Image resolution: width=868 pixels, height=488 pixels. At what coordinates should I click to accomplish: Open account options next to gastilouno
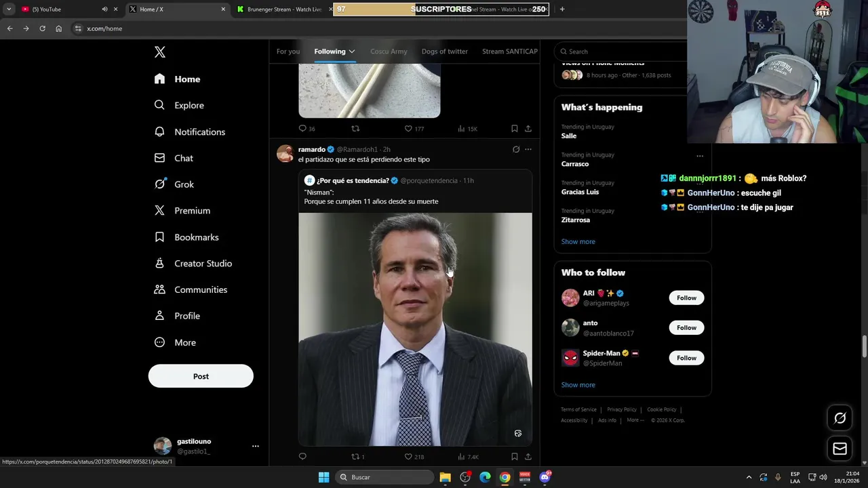point(256,446)
